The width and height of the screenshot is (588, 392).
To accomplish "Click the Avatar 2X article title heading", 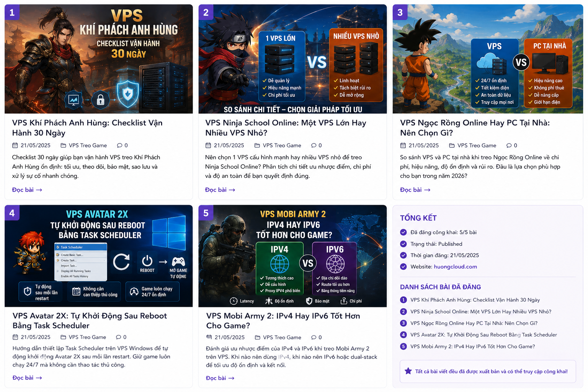I will 90,321.
